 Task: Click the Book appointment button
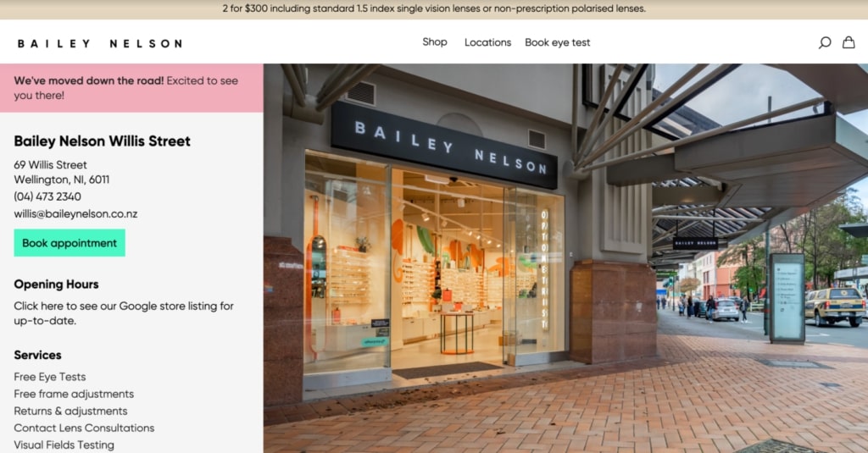point(70,243)
